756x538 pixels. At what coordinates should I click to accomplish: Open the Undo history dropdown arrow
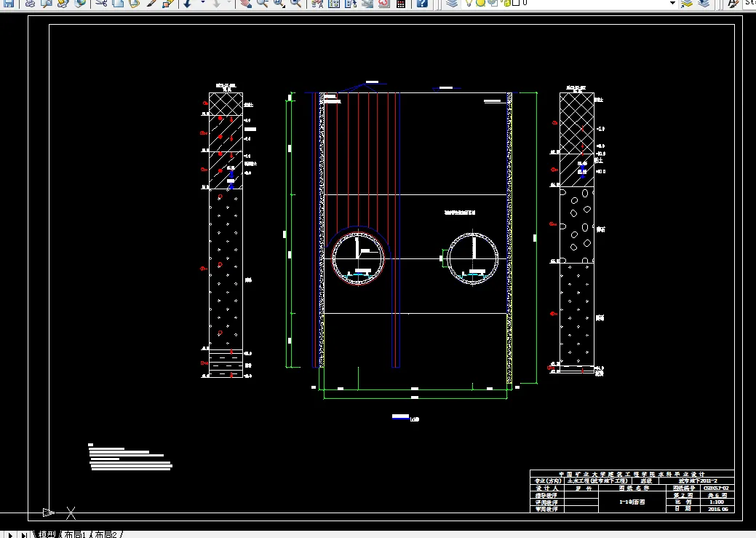point(203,2)
